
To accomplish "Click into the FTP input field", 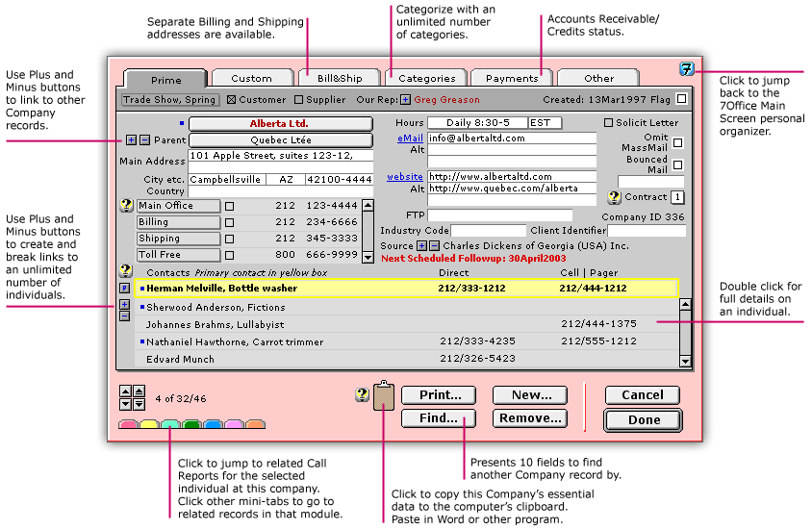I will coord(499,215).
